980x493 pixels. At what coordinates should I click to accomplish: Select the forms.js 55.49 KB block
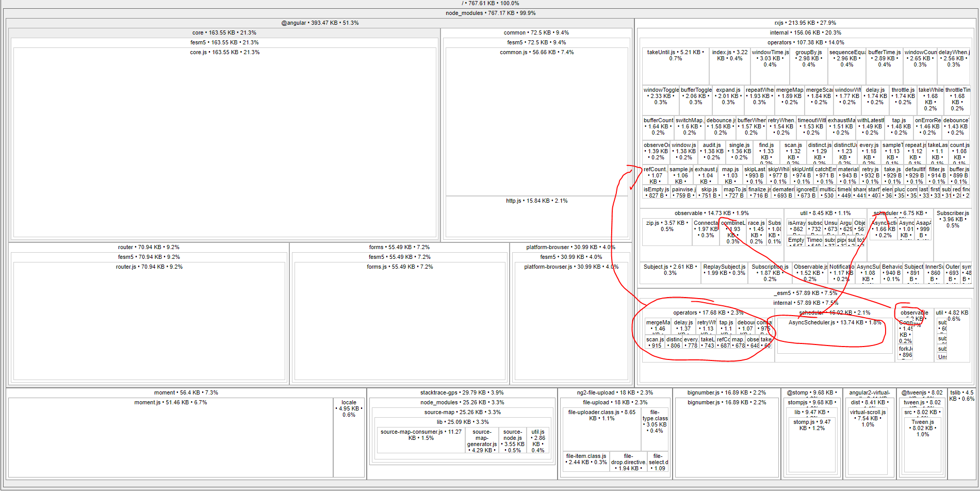[x=400, y=321]
